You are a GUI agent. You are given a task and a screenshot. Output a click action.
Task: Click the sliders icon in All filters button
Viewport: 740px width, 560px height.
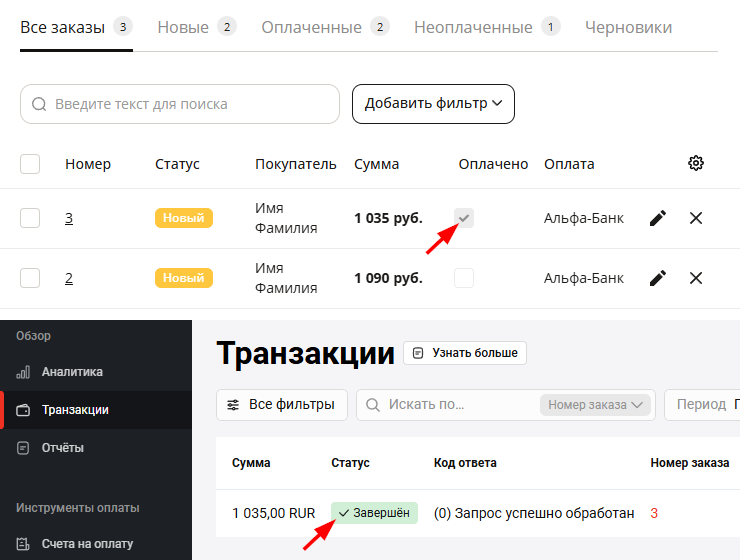point(233,405)
